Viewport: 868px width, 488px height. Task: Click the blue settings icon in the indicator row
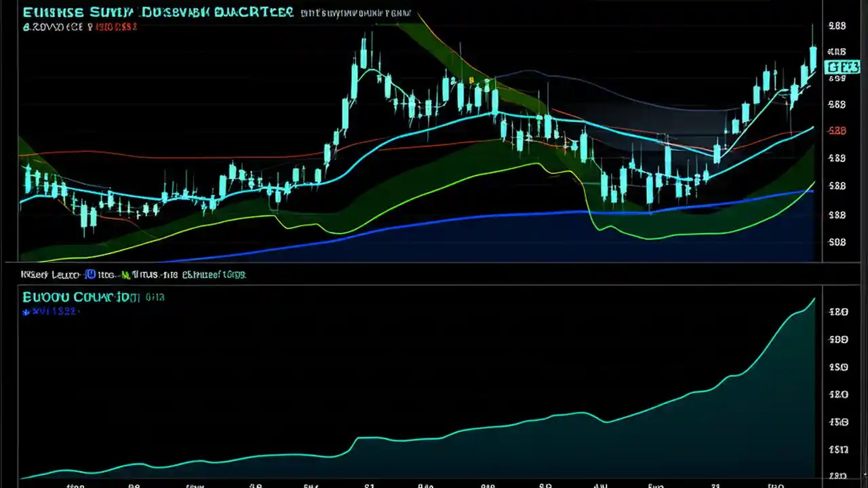pyautogui.click(x=90, y=274)
